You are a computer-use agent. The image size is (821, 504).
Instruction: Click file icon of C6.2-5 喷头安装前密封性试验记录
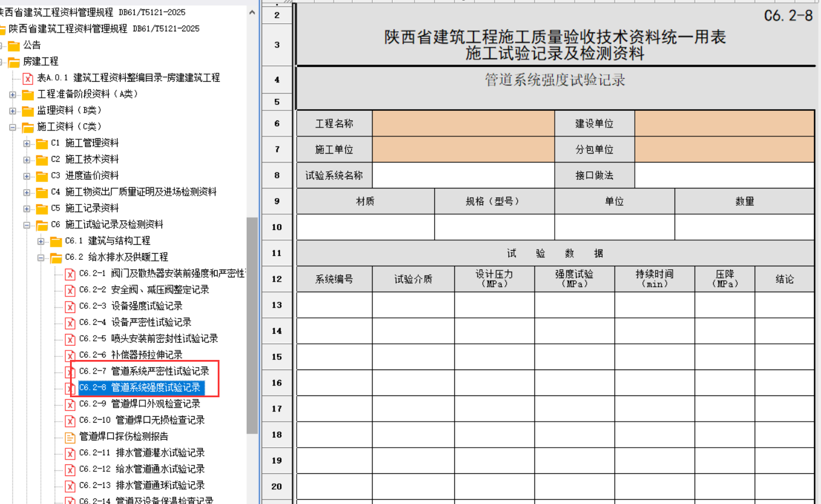tap(70, 339)
